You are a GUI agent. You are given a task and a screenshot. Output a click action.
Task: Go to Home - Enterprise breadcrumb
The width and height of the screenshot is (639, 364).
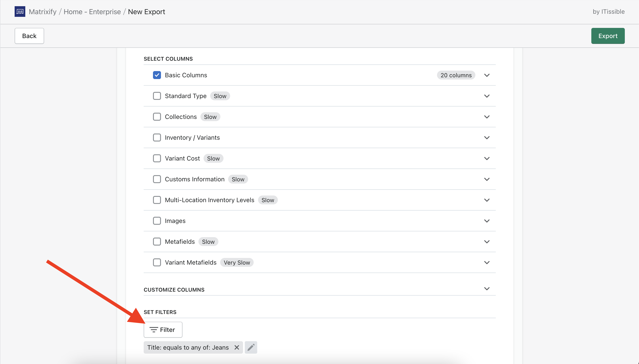click(92, 12)
